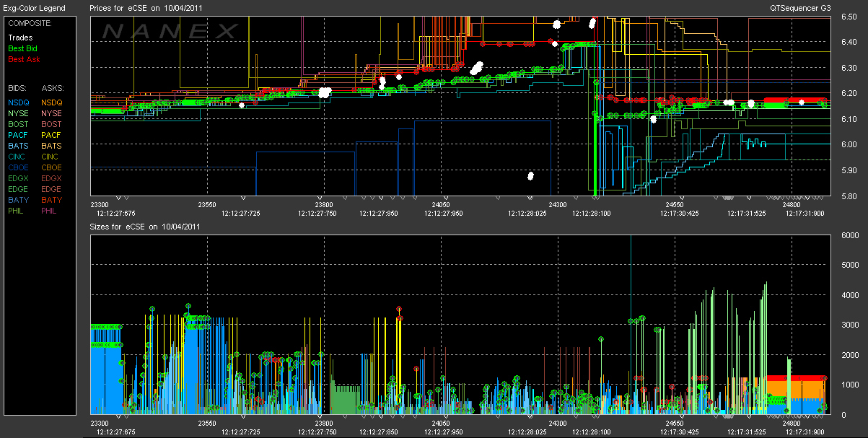Click BATS in the bids column

pyautogui.click(x=18, y=146)
